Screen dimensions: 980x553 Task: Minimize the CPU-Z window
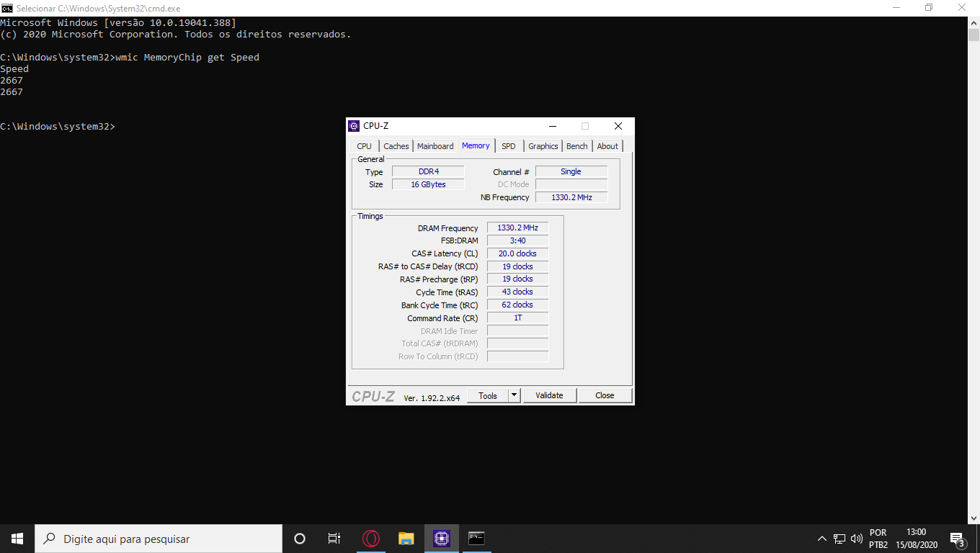pos(552,126)
